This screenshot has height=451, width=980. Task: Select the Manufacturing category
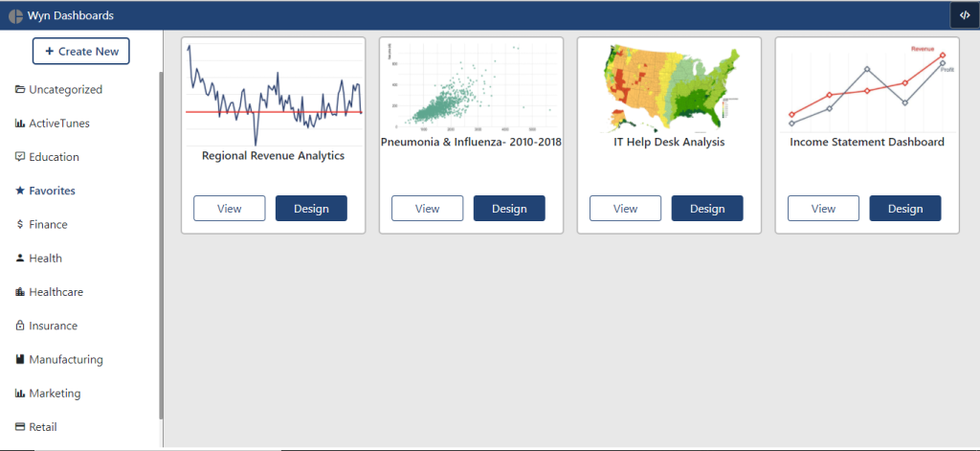click(65, 360)
